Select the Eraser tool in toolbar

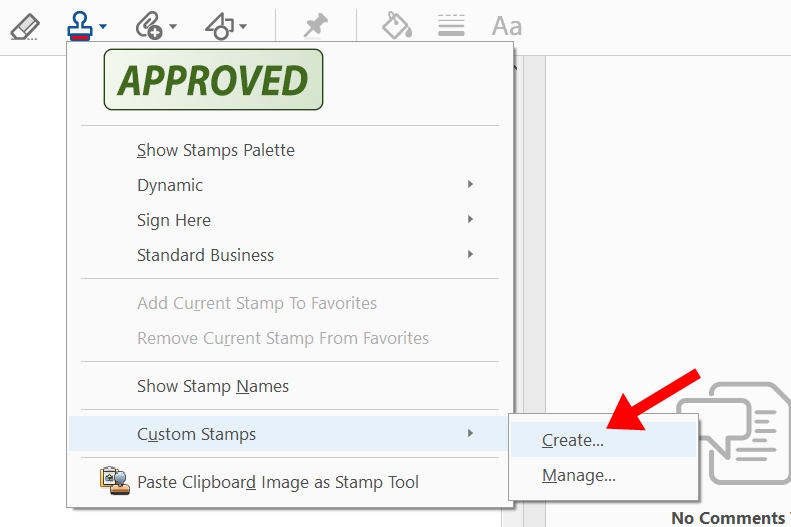click(x=25, y=26)
